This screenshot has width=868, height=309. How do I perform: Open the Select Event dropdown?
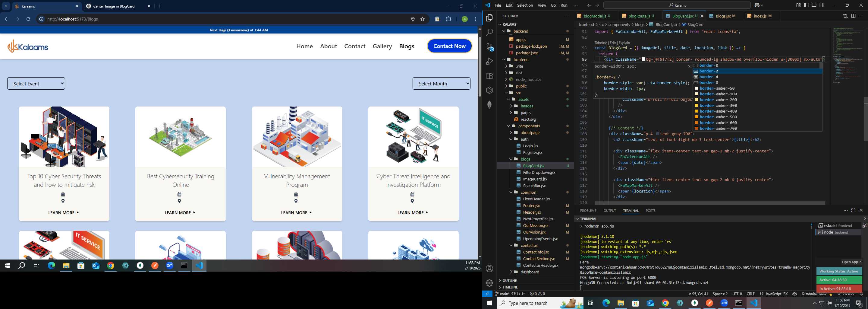click(36, 84)
